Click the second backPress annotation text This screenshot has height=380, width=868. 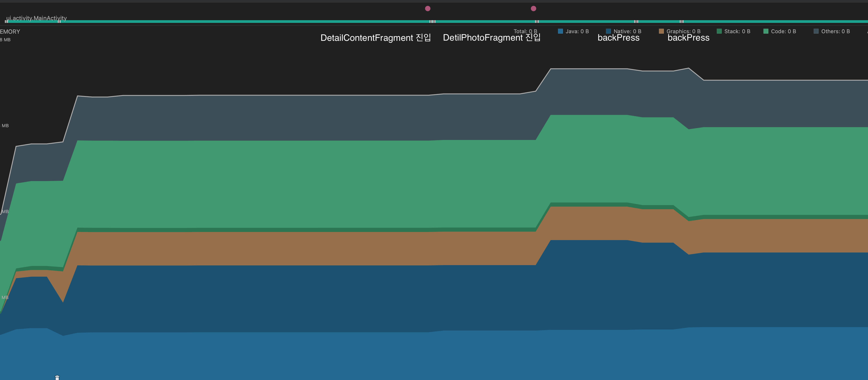pyautogui.click(x=688, y=38)
